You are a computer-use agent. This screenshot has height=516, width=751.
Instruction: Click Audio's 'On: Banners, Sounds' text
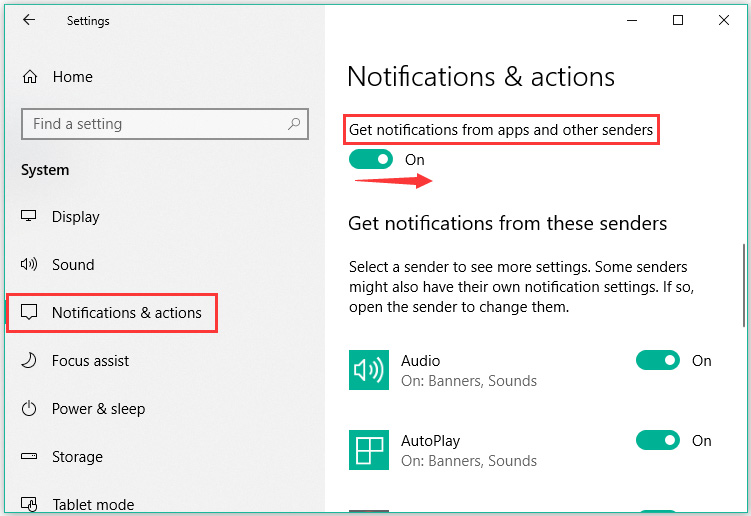469,381
